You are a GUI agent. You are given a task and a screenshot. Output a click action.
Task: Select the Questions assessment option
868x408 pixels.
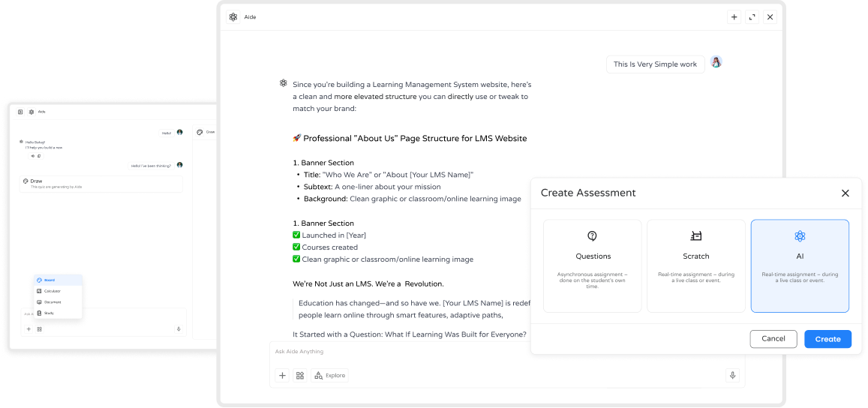coord(593,265)
